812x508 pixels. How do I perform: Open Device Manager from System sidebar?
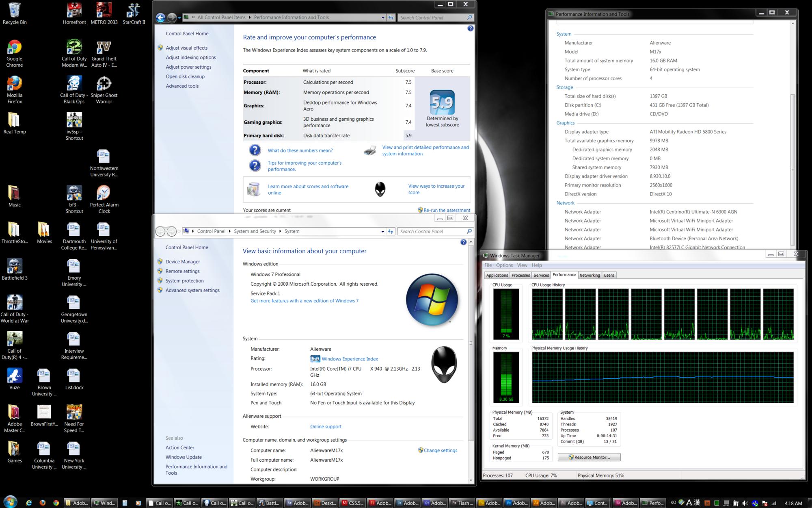click(x=182, y=262)
